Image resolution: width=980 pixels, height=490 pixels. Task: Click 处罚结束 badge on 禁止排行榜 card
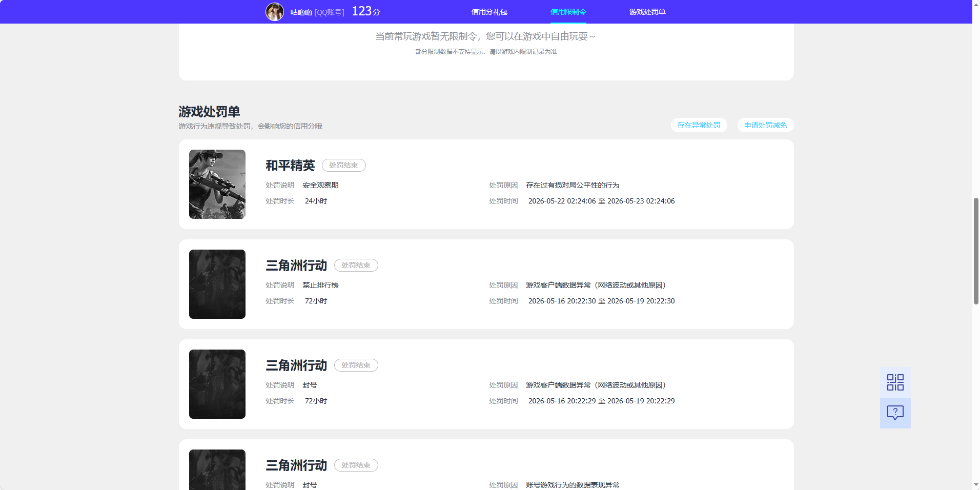(356, 266)
